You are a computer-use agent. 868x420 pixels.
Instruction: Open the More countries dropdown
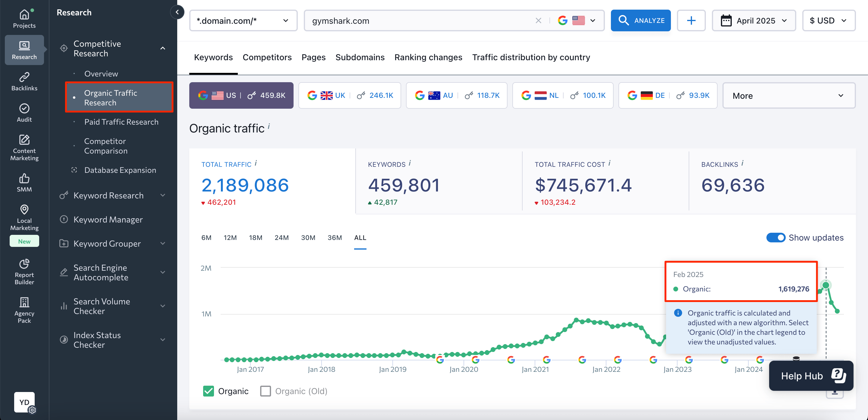click(789, 95)
